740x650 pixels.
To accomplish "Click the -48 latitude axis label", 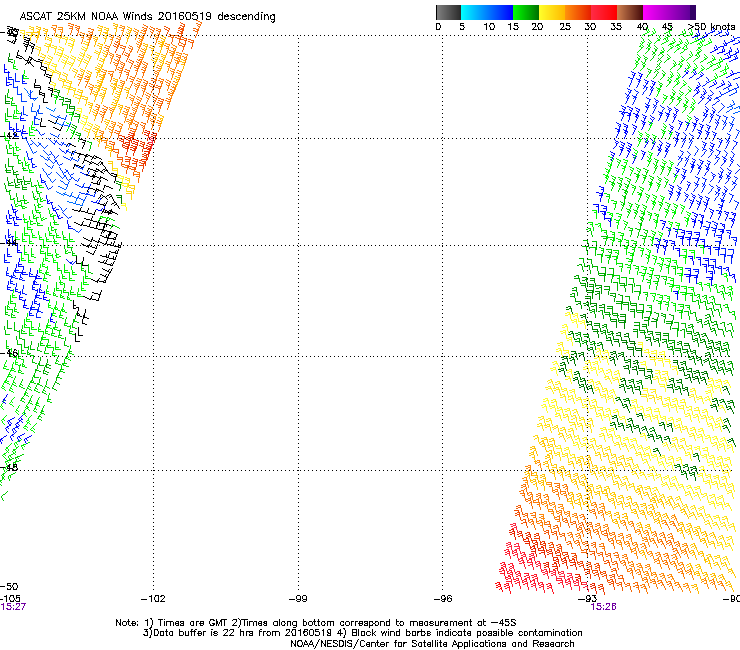I will click(9, 467).
